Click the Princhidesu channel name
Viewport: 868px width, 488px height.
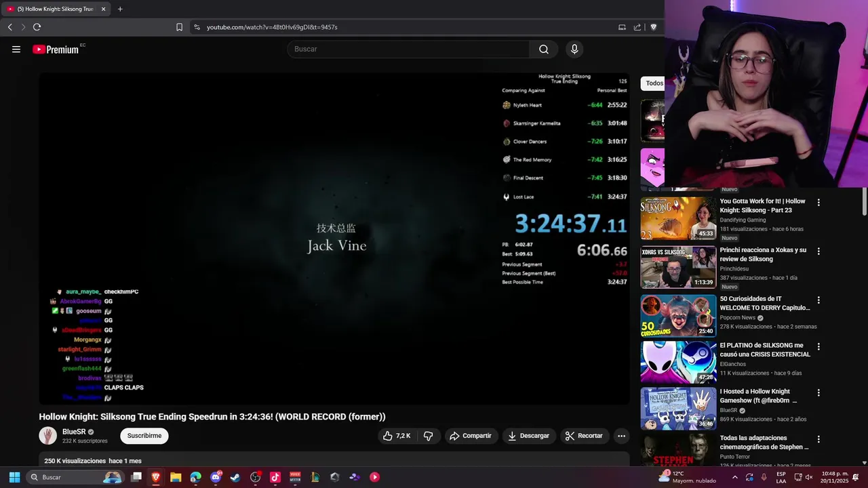(734, 268)
